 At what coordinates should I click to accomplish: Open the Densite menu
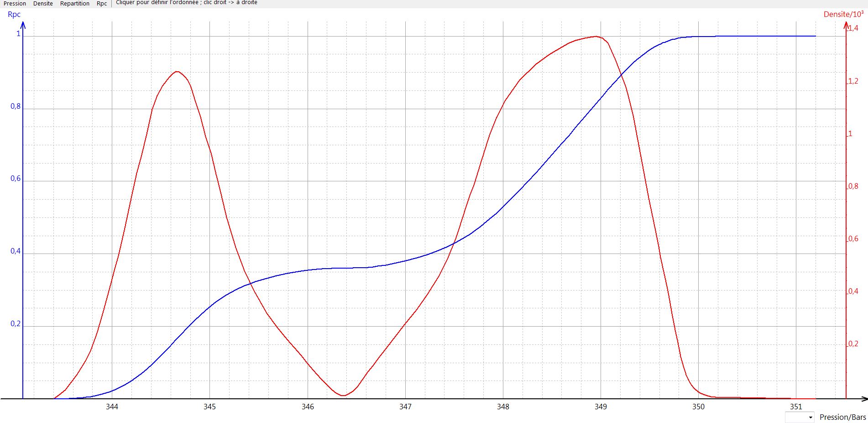(x=43, y=3)
